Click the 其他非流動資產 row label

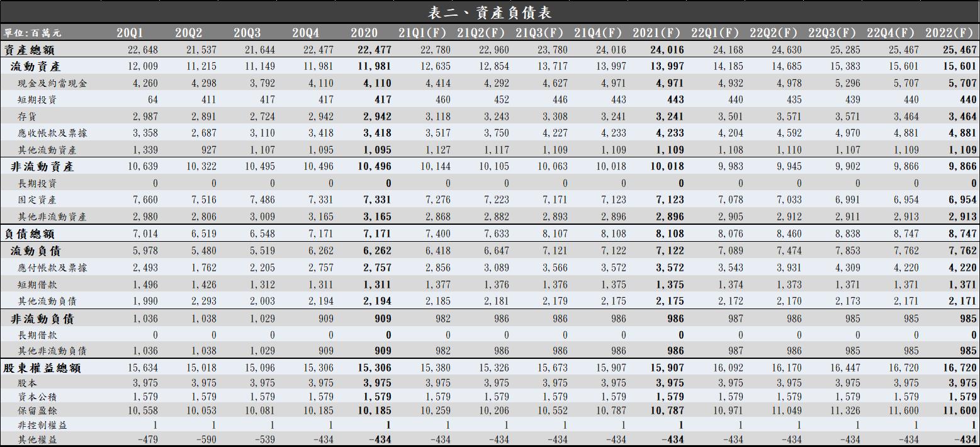(x=52, y=217)
